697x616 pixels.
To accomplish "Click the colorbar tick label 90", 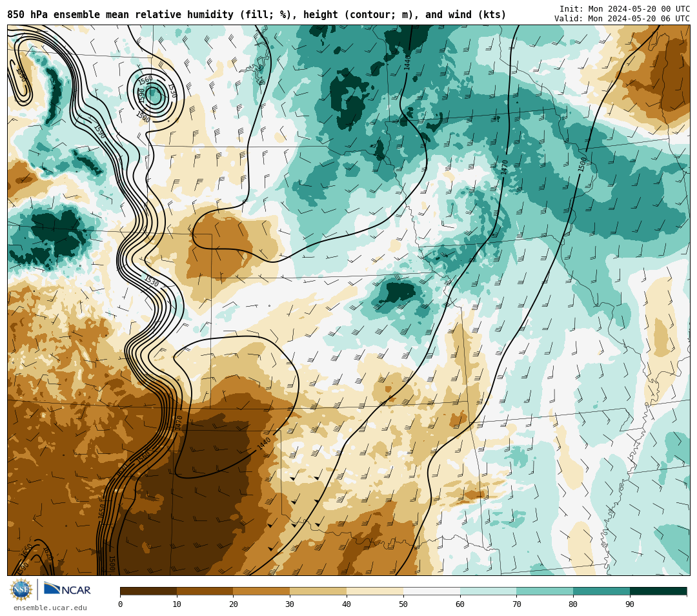I will pyautogui.click(x=630, y=604).
